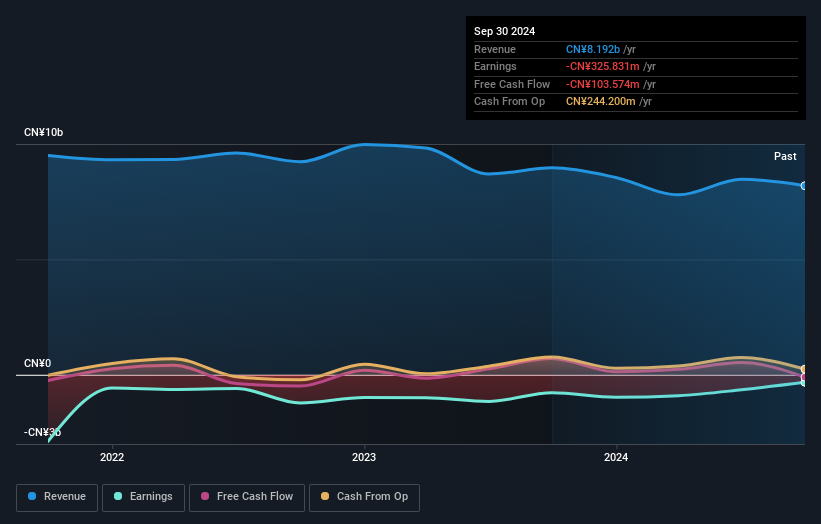Select the blue Revenue endpoint marker
The width and height of the screenshot is (821, 524).
coord(804,185)
